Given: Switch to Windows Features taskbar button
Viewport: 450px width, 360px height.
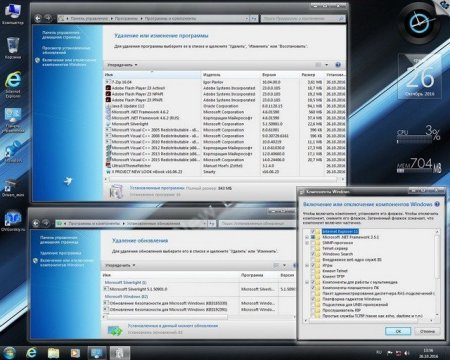Looking at the screenshot, I should pos(119,353).
